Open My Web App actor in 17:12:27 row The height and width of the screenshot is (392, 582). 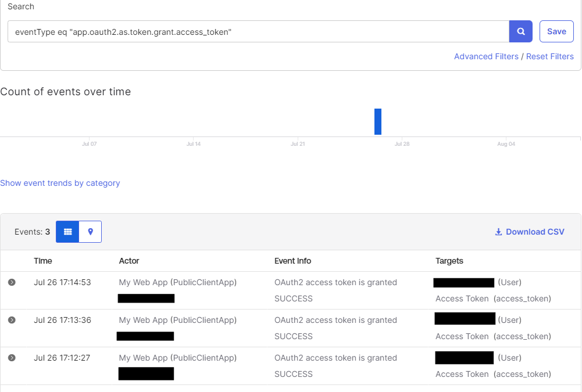[x=177, y=358]
